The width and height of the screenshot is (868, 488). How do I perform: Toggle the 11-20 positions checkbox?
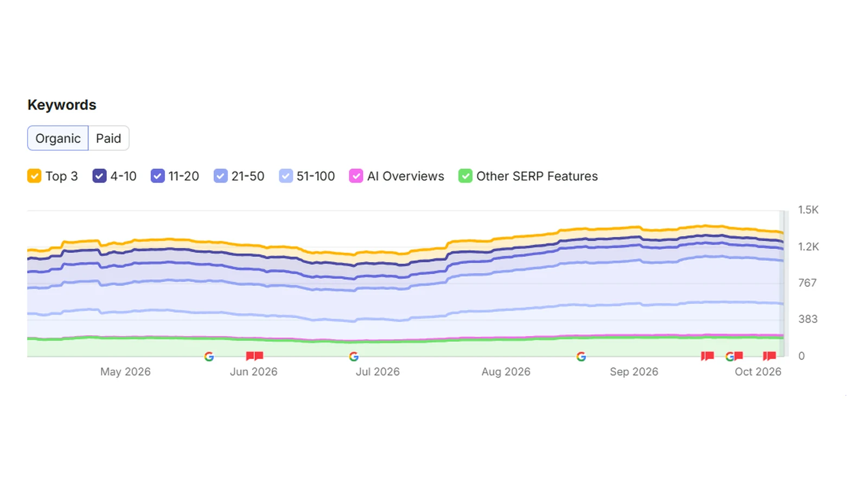(157, 176)
